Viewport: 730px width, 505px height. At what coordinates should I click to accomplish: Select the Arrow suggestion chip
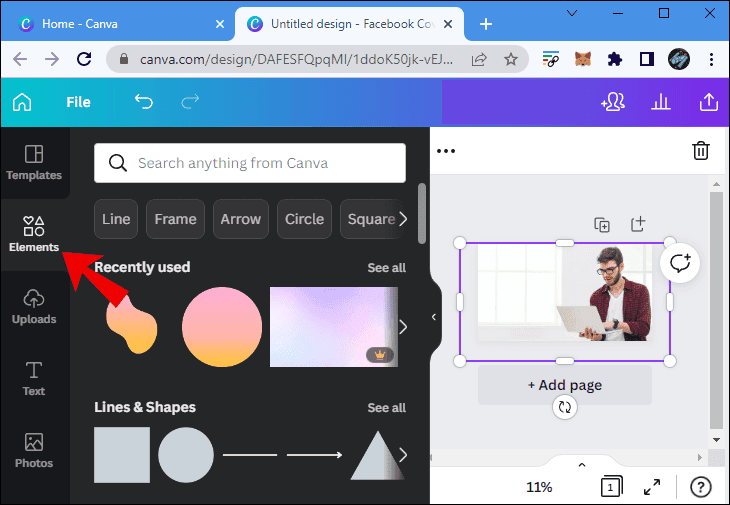point(241,219)
